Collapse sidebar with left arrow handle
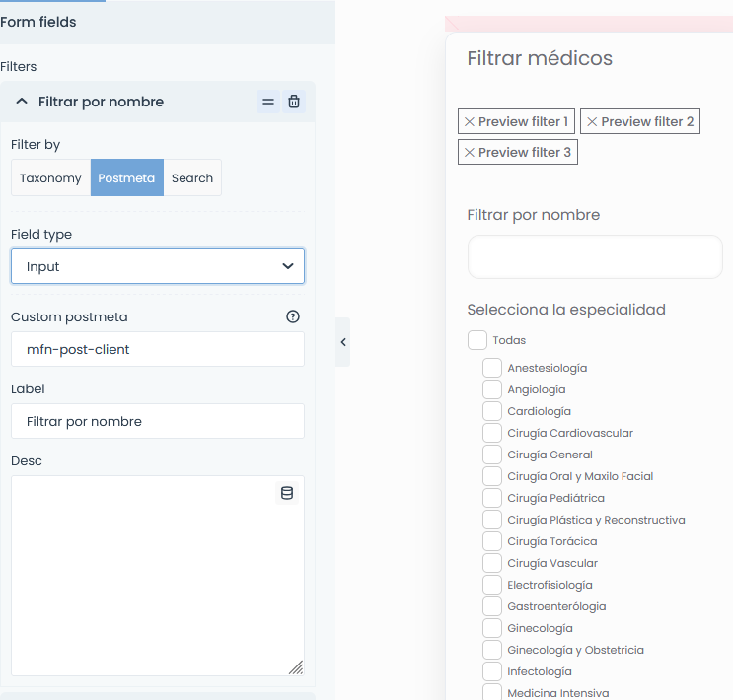Viewport: 733px width, 700px height. pos(343,342)
